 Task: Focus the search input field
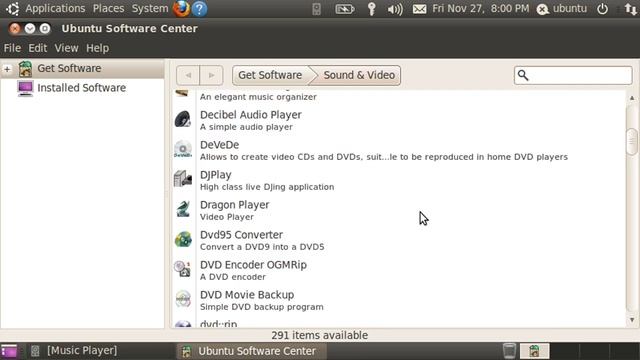pos(573,76)
